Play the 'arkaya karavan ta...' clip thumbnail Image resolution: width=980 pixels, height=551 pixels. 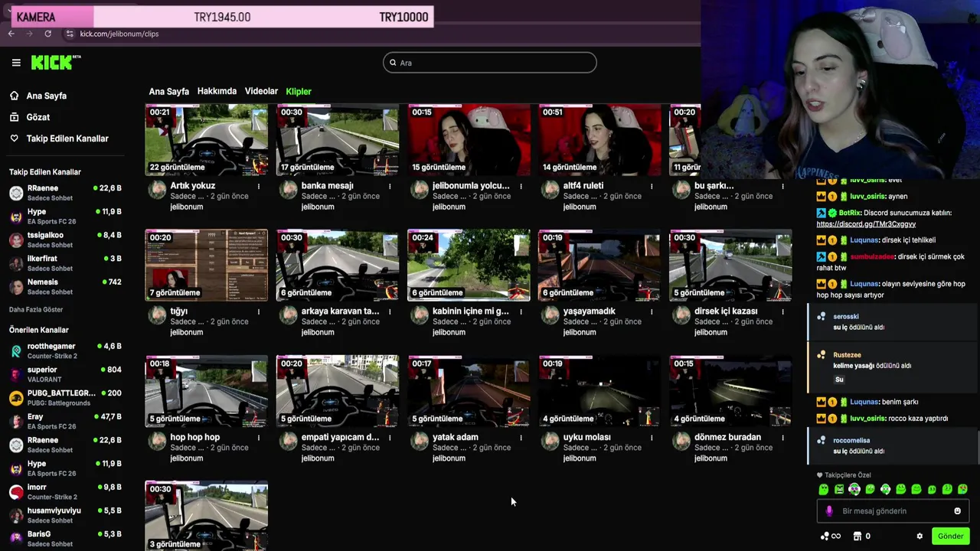point(338,266)
